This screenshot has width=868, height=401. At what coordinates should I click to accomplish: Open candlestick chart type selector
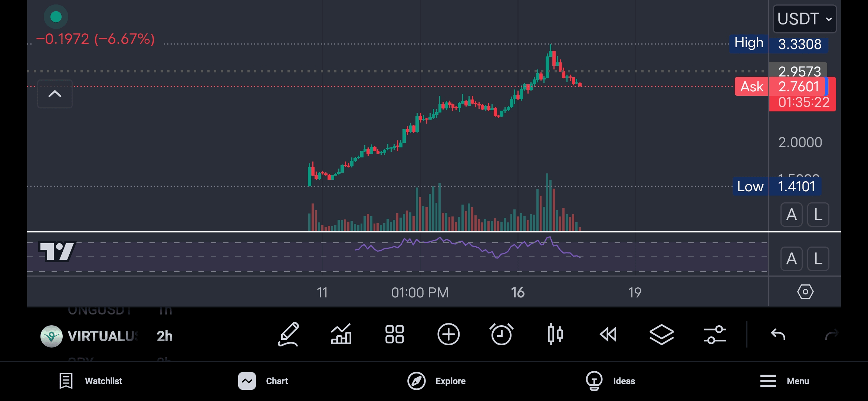[555, 335]
